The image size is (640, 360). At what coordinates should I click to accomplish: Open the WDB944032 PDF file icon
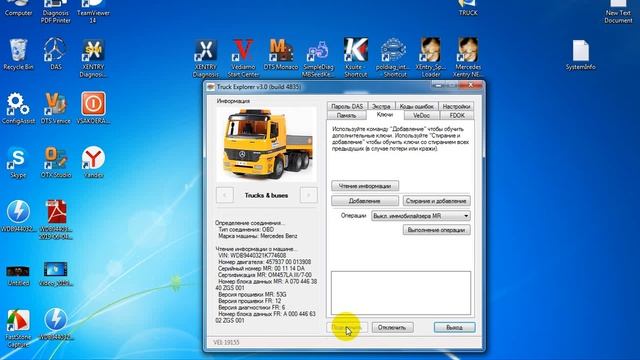point(56,220)
